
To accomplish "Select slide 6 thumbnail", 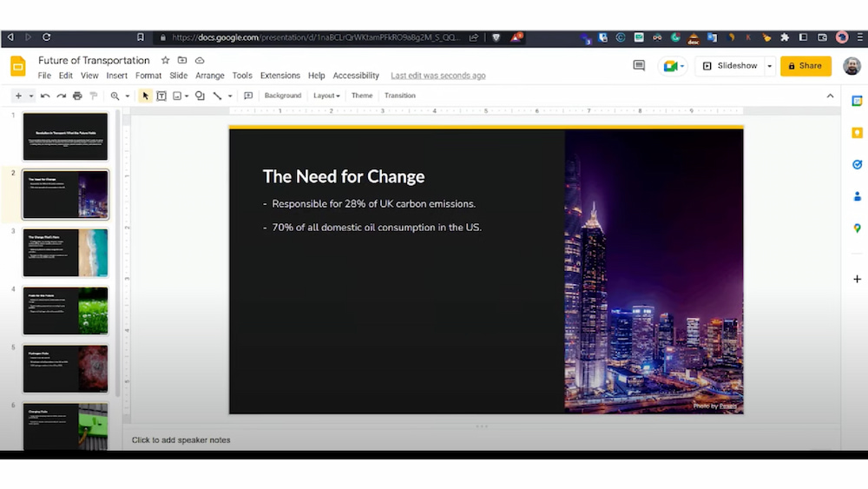I will point(65,426).
